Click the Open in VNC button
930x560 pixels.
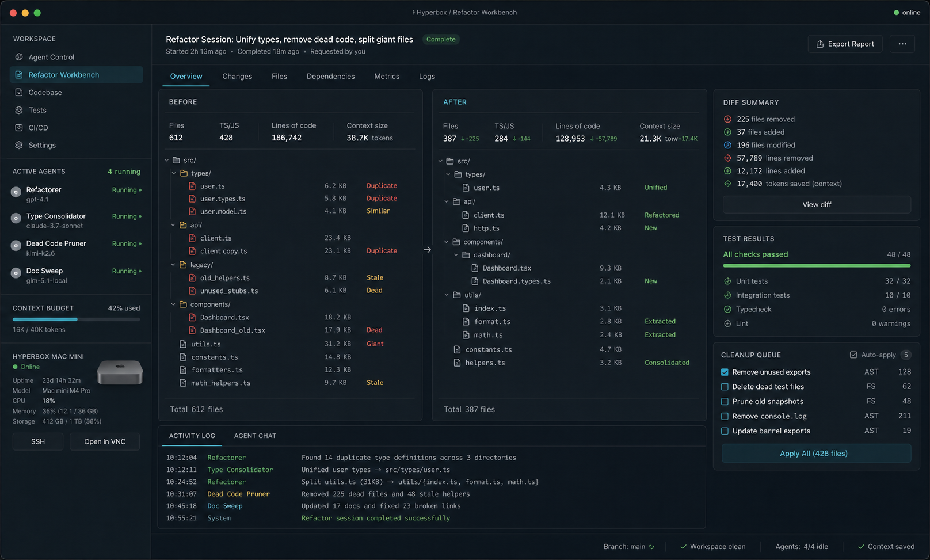click(x=105, y=441)
